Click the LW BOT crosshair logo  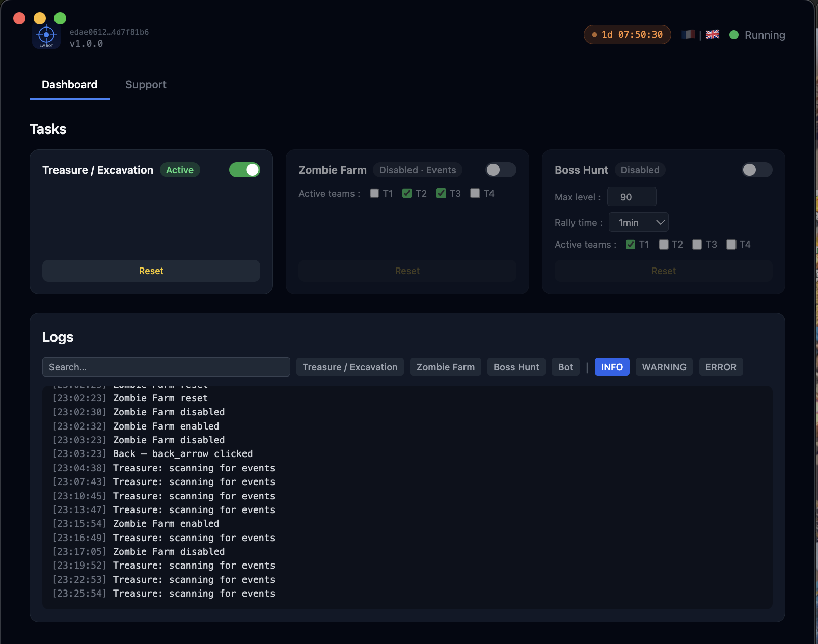(46, 35)
